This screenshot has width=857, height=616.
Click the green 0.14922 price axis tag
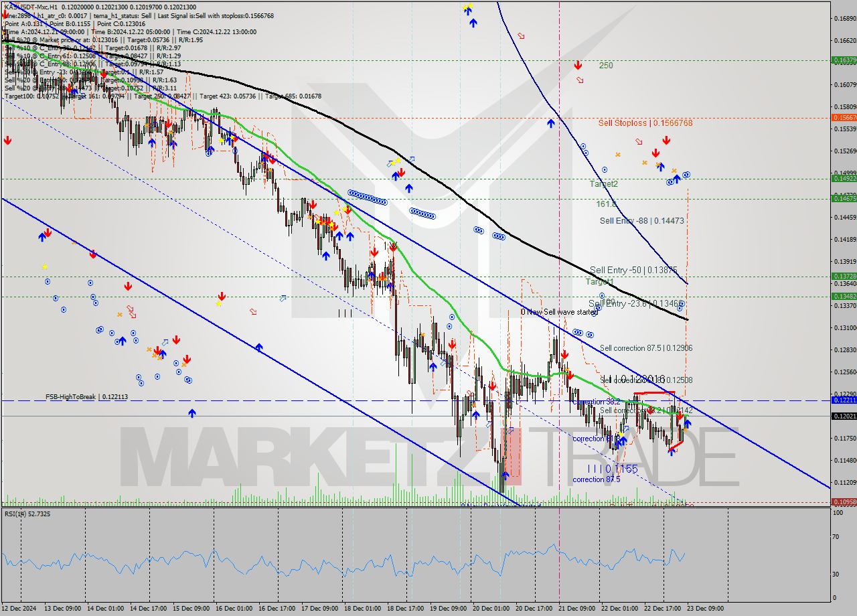[844, 178]
